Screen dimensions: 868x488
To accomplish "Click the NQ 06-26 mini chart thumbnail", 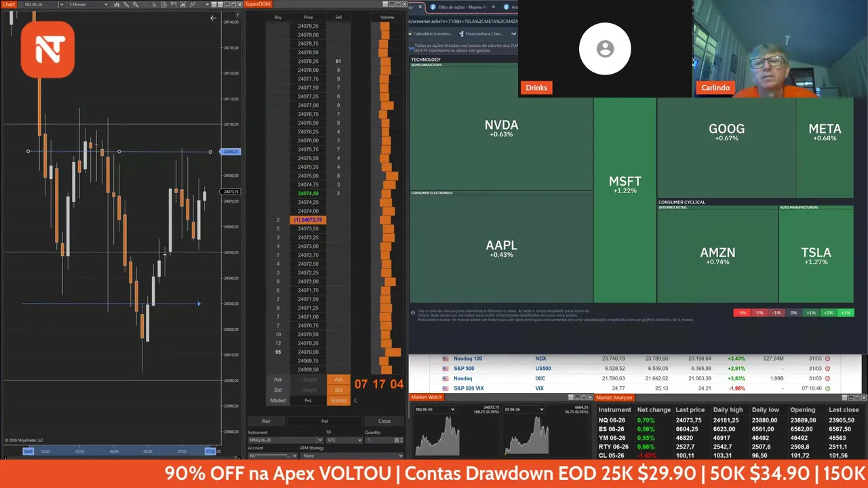I will point(437,436).
